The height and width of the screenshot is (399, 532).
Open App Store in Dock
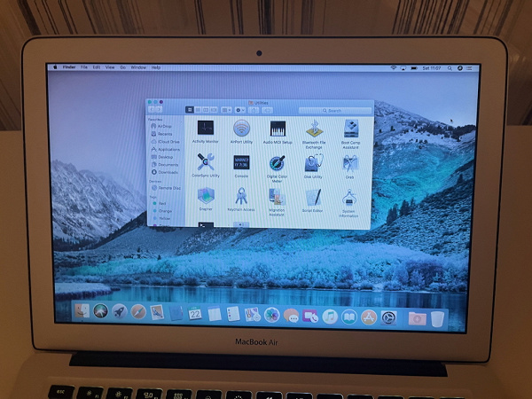coord(369,317)
